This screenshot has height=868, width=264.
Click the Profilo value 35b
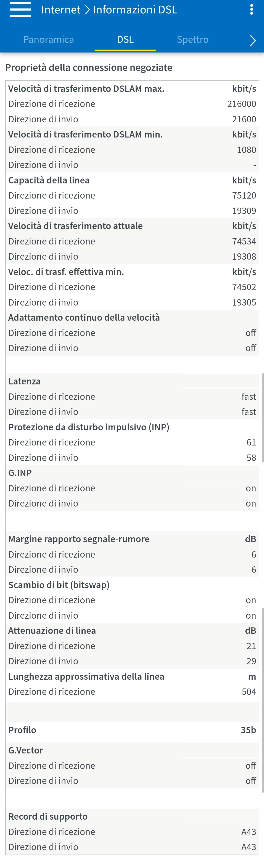tap(248, 730)
